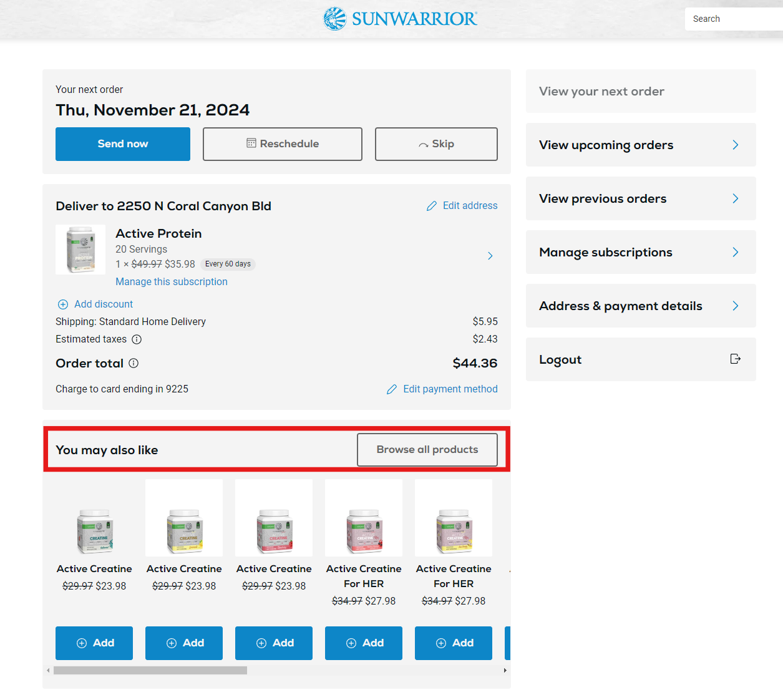The width and height of the screenshot is (783, 700).
Task: Click the Active Protein product image
Action: pos(80,250)
